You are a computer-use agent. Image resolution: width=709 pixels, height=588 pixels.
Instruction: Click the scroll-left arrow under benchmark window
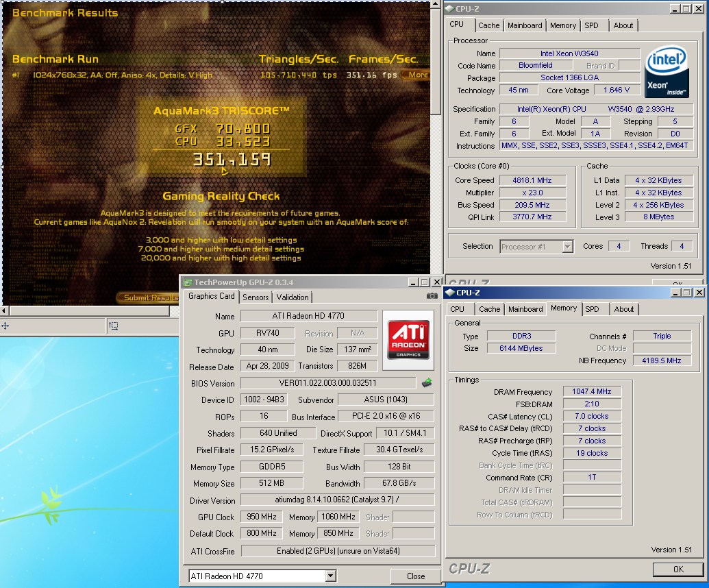coord(4,310)
